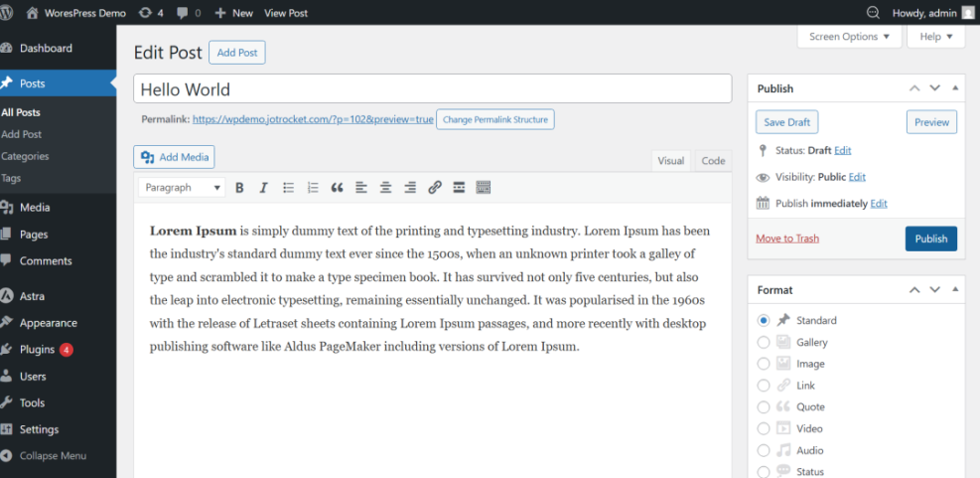Open the Add Post submenu item

pyautogui.click(x=21, y=134)
